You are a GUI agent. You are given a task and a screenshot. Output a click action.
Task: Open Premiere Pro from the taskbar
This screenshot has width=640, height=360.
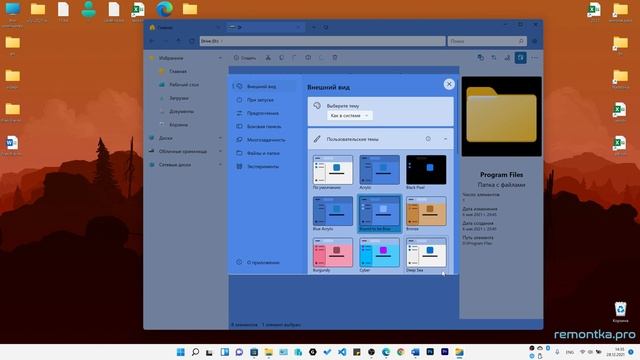point(444,352)
